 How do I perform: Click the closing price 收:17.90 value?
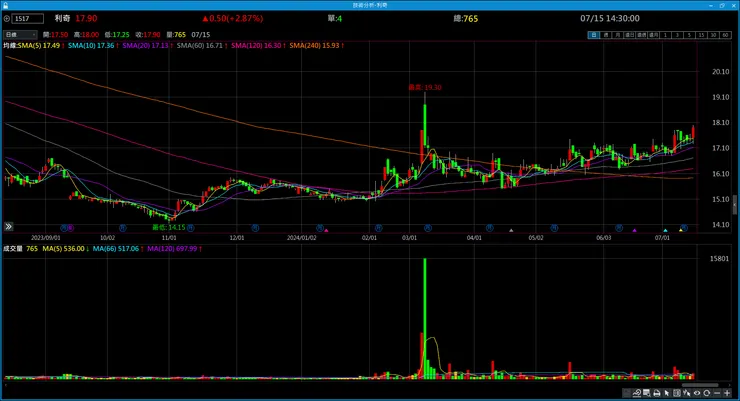pos(148,34)
